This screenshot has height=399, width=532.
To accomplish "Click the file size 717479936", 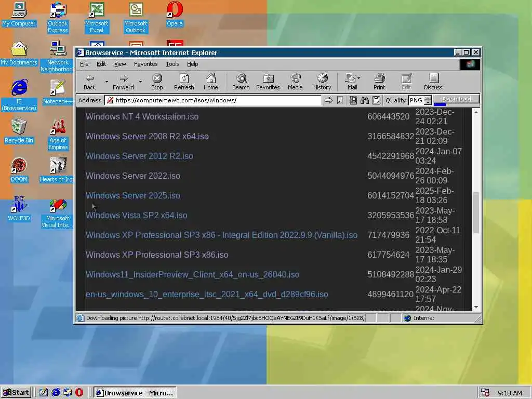I will click(389, 235).
